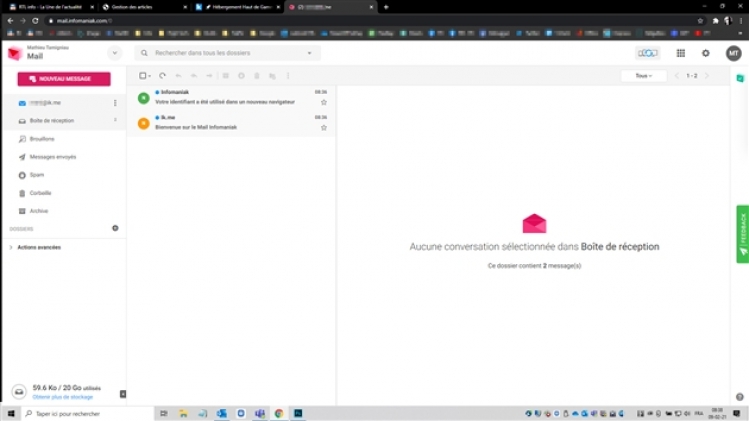Open mail settings gear
This screenshot has height=421, width=749.
[x=706, y=53]
